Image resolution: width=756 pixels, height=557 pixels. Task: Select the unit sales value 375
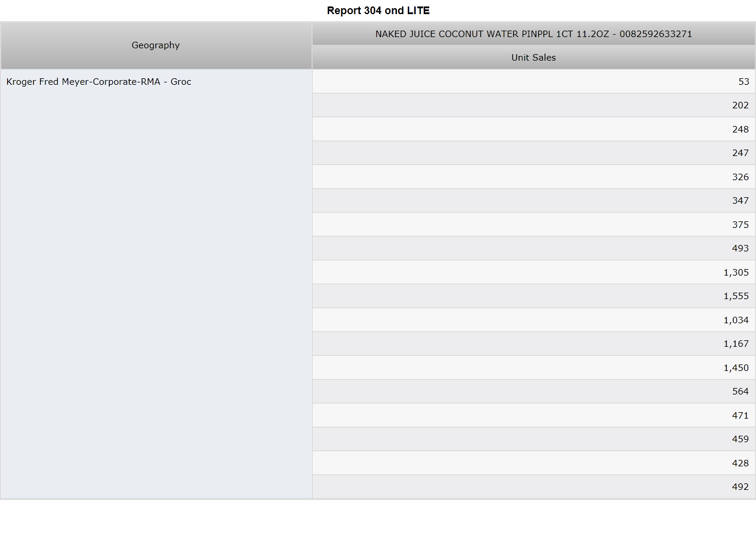533,225
